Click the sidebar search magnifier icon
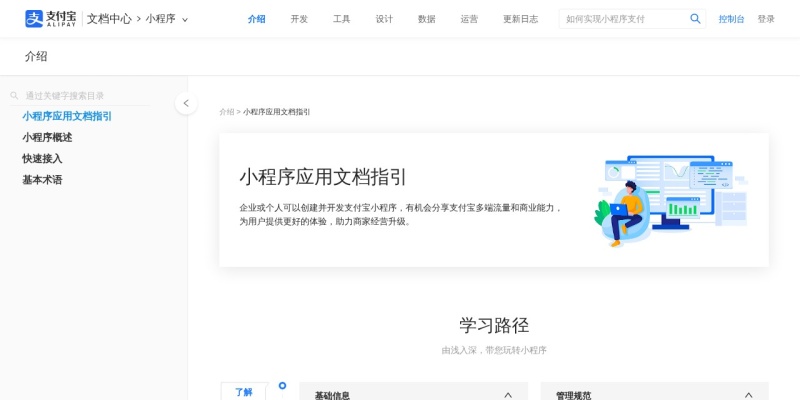This screenshot has width=800, height=400. 14,95
